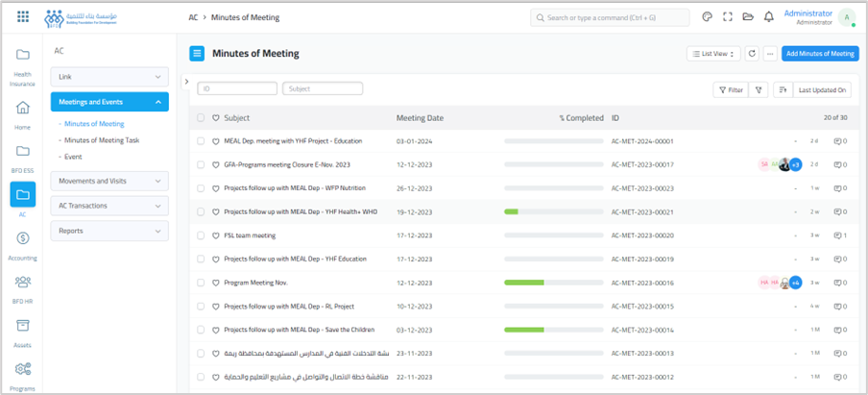This screenshot has height=395, width=868.
Task: Click Add Minutes of Meeting button
Action: pyautogui.click(x=820, y=54)
